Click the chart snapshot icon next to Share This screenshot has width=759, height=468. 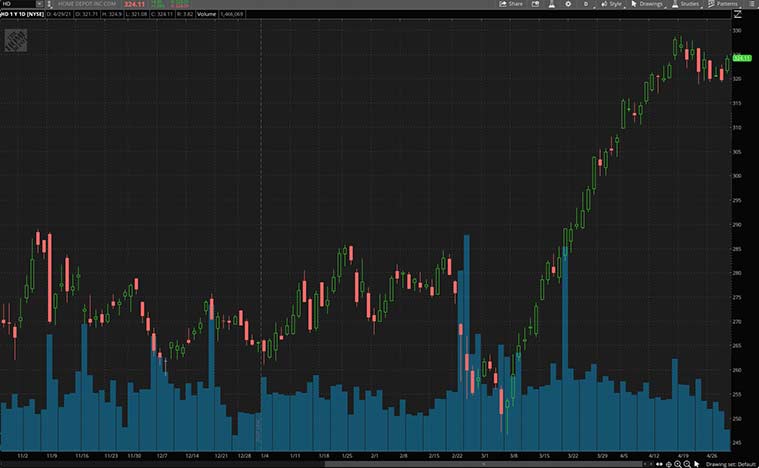pos(535,4)
